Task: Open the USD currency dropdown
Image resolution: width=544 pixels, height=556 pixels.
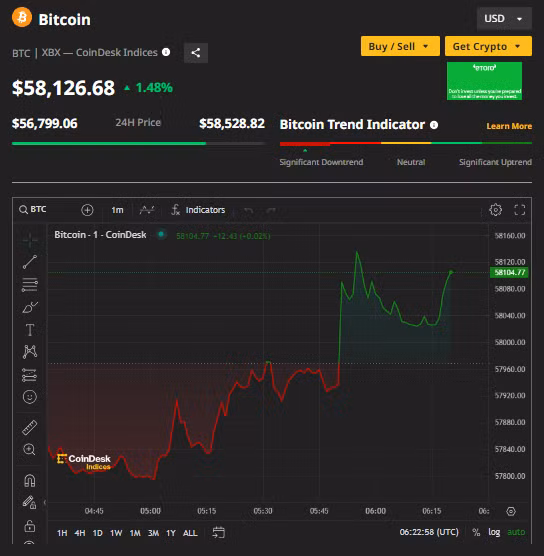Action: pos(504,19)
